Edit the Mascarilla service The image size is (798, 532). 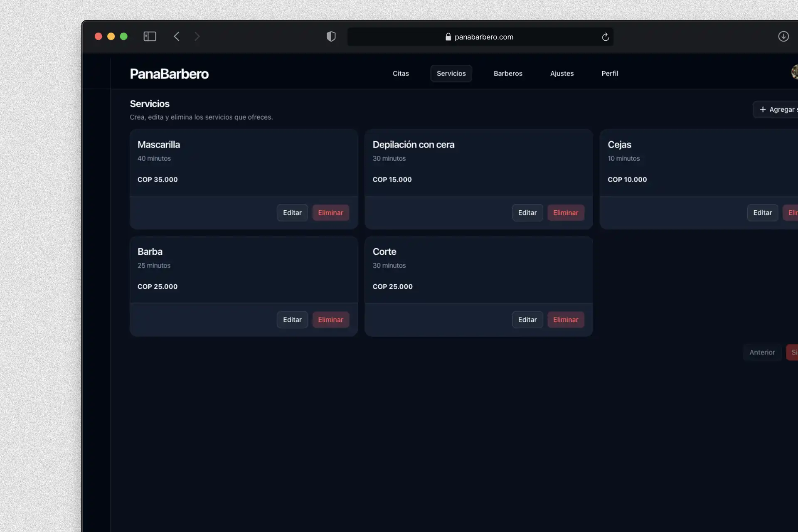[x=292, y=213]
